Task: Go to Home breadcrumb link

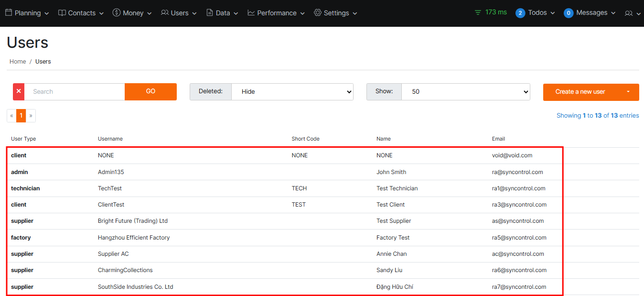Action: (18, 62)
